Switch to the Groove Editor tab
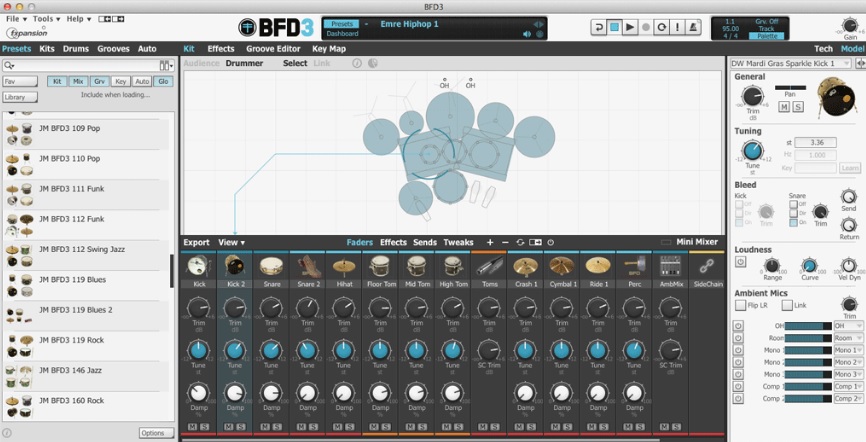Viewport: 866px width, 442px height. point(273,49)
